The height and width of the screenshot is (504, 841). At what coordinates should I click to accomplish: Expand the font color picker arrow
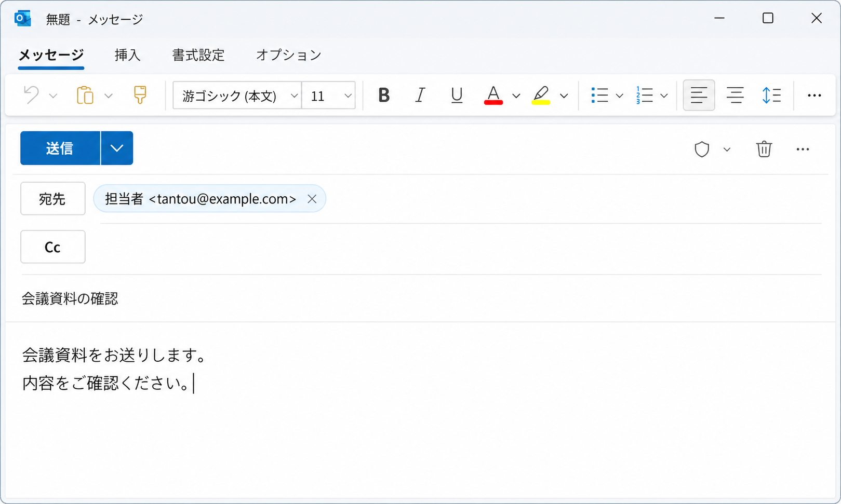tap(516, 96)
